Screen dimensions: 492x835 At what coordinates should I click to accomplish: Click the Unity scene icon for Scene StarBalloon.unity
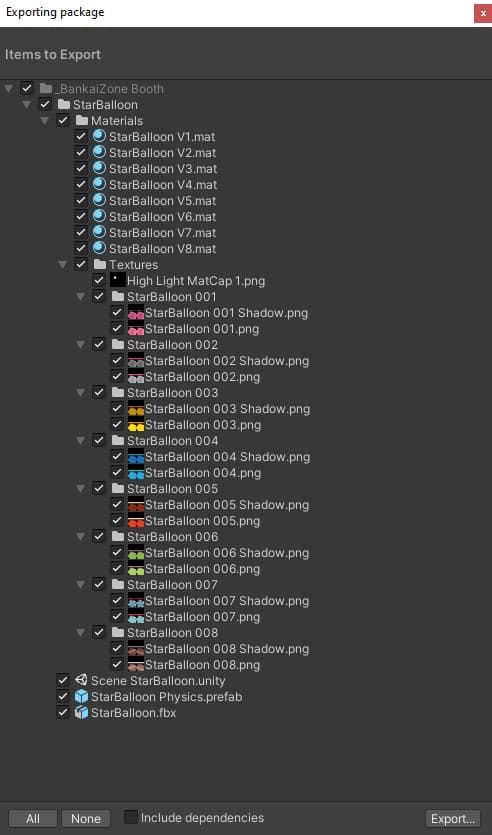(81, 680)
